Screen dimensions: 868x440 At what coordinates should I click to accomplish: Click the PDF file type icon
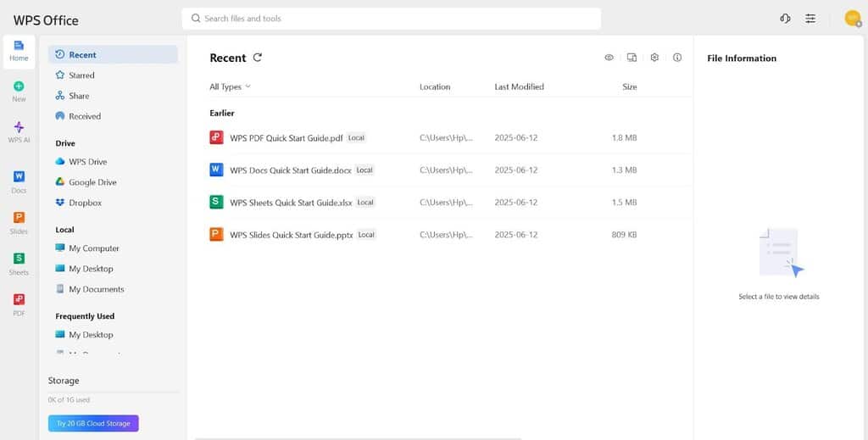click(x=216, y=137)
